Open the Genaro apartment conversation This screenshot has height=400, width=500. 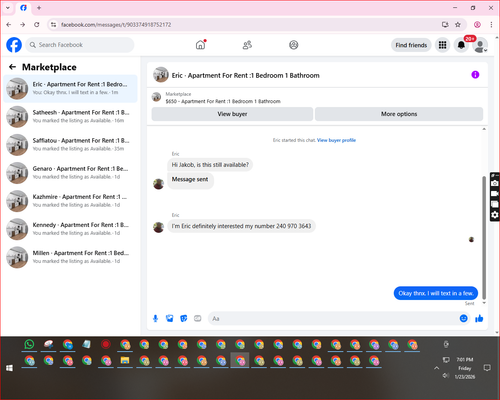tap(70, 173)
